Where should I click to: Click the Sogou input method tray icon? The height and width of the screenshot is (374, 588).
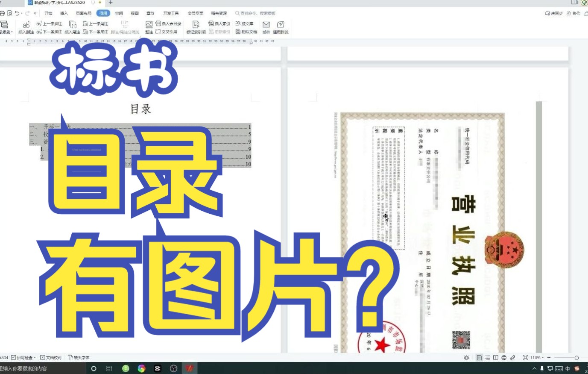pyautogui.click(x=577, y=368)
